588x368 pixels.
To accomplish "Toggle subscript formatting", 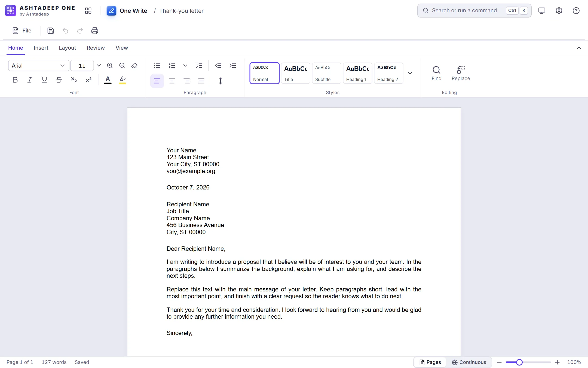I will coord(74,80).
